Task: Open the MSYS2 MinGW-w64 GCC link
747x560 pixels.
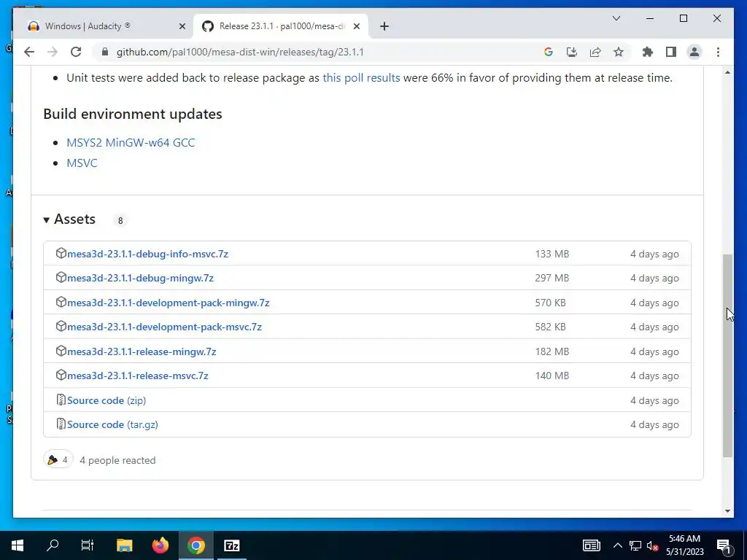Action: click(x=131, y=142)
